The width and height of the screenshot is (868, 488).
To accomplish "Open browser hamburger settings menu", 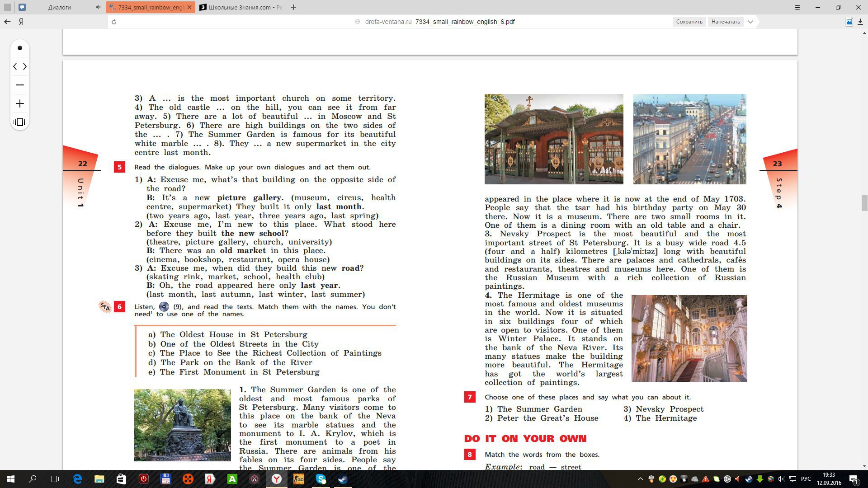I will [797, 7].
